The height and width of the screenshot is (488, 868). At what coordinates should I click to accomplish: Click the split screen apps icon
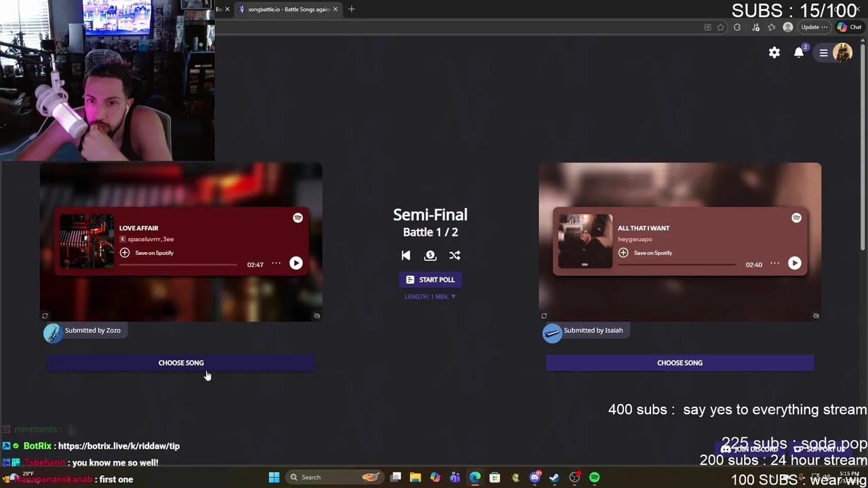pos(707,27)
